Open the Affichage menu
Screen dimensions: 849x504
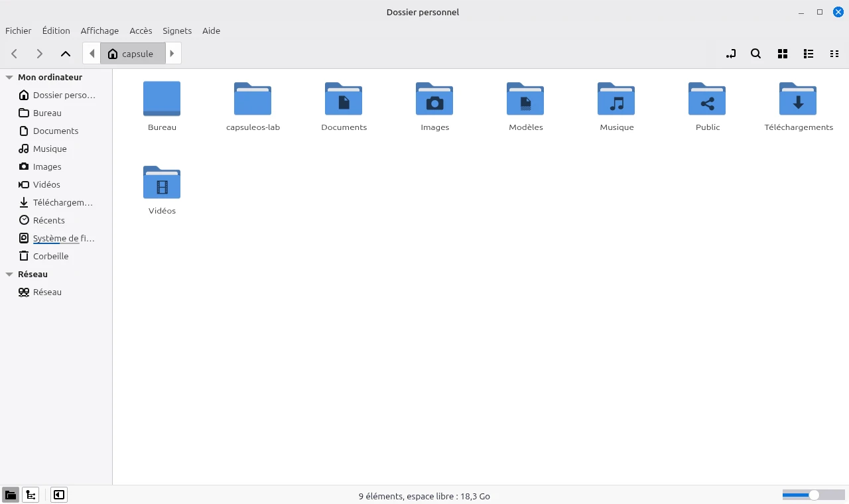(99, 31)
